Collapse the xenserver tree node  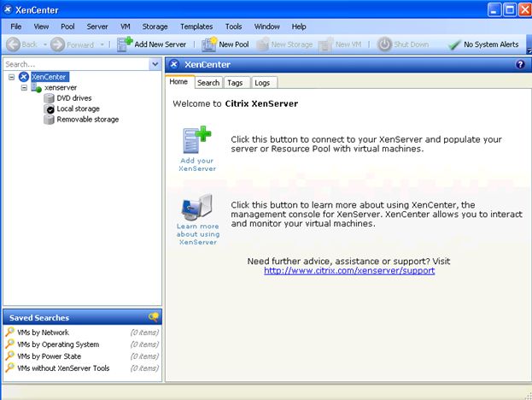pyautogui.click(x=25, y=88)
